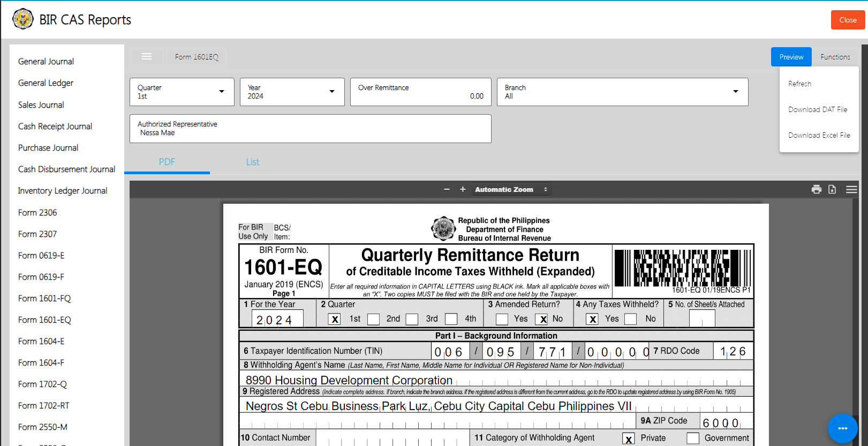Open Form 1702-RT
The height and width of the screenshot is (446, 868).
pyautogui.click(x=44, y=406)
